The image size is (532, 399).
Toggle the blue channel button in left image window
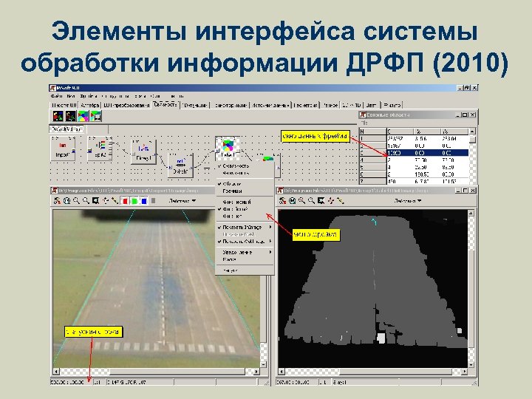(x=144, y=201)
